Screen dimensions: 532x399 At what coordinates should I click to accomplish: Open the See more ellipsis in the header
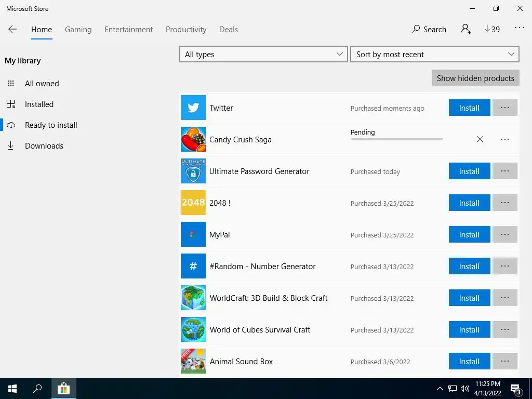pyautogui.click(x=520, y=28)
